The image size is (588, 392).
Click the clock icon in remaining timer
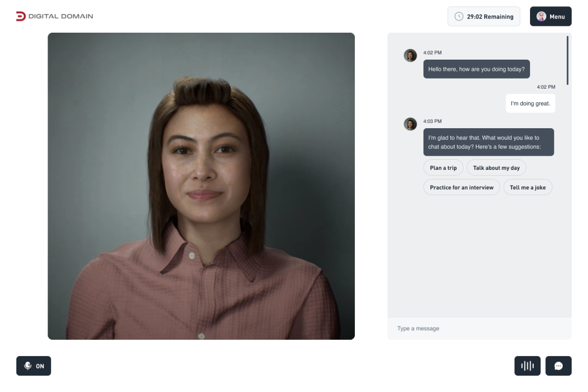click(x=459, y=16)
